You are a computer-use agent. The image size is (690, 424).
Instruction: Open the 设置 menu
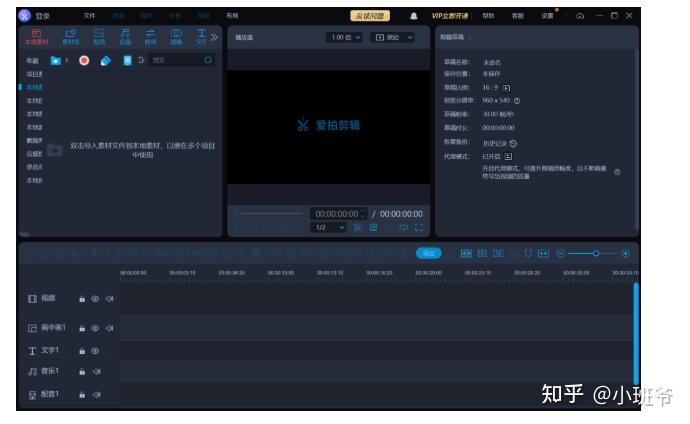(x=547, y=16)
